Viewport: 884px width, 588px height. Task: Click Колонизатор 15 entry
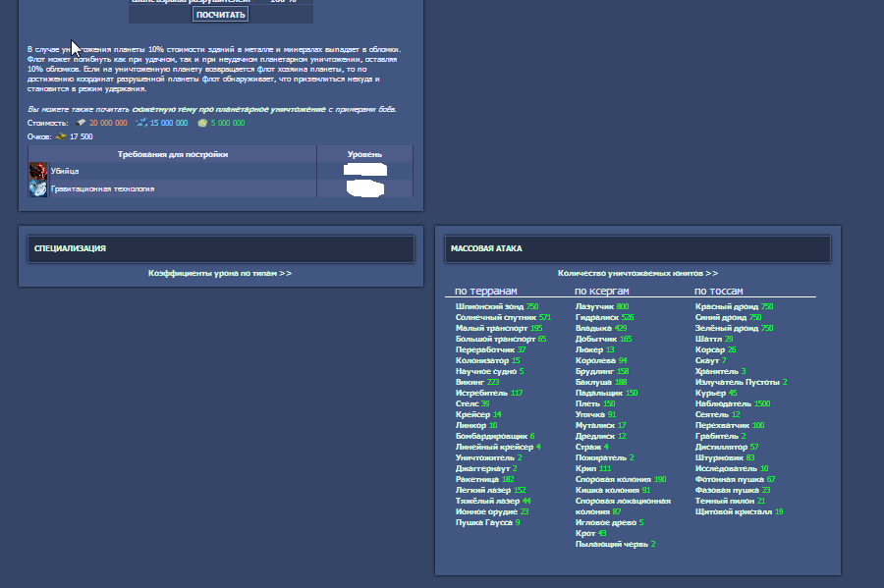pyautogui.click(x=487, y=360)
